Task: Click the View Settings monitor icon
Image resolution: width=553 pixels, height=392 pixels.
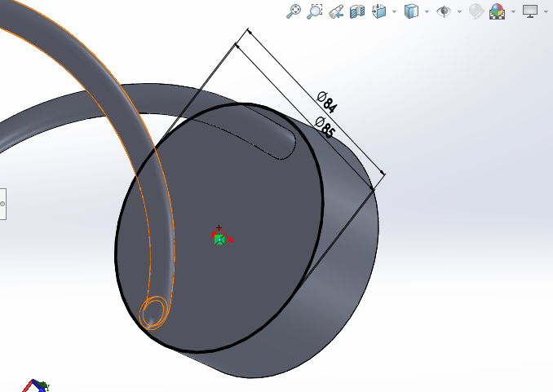Action: [x=530, y=11]
